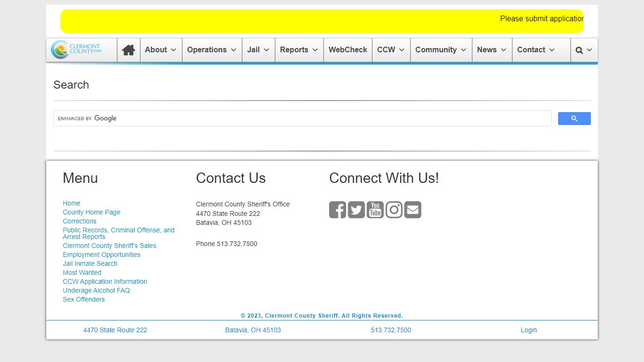Open the Twitter social icon
This screenshot has width=644, height=362.
tap(356, 210)
